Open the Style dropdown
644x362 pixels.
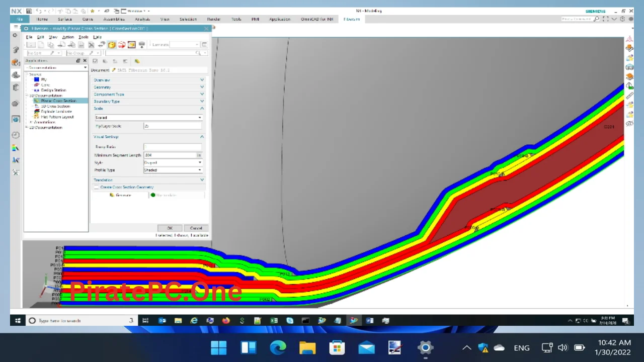click(x=173, y=162)
